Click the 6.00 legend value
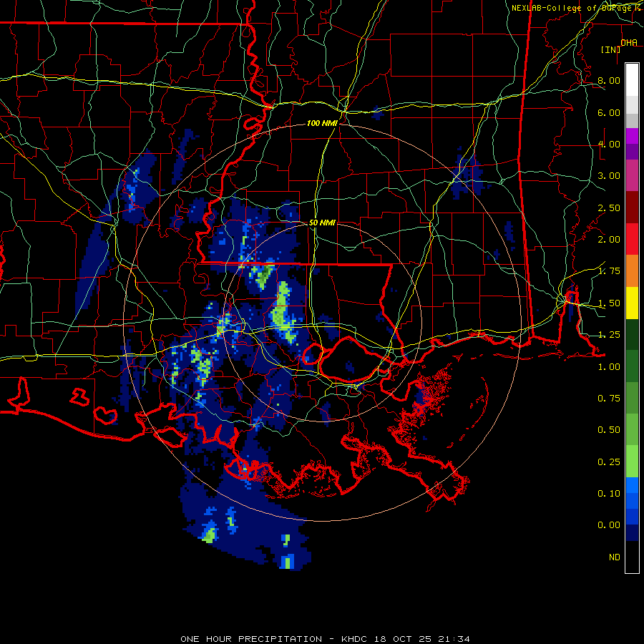 point(609,112)
